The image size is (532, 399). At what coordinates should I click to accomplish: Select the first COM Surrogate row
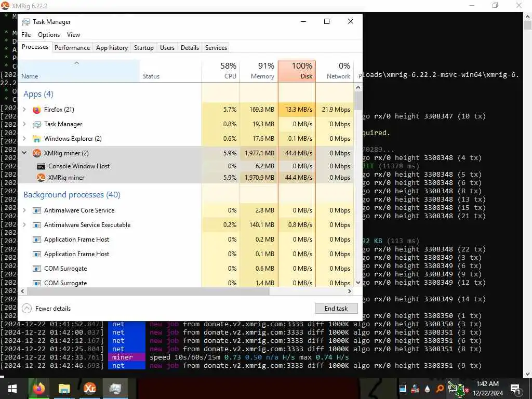(x=186, y=269)
